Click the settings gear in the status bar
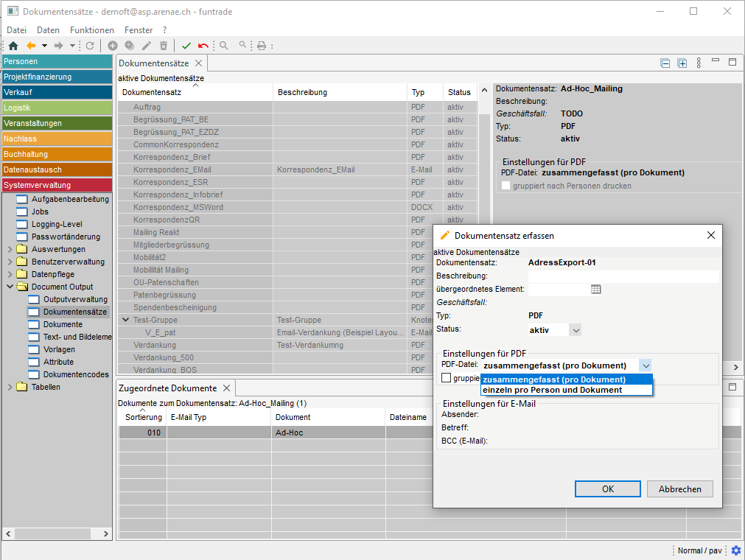Image resolution: width=745 pixels, height=560 pixels. click(x=735, y=550)
